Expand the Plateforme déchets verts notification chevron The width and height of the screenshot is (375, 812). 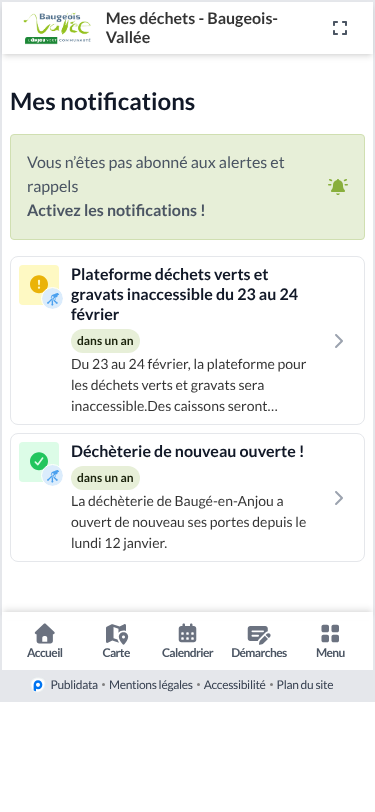click(x=339, y=341)
